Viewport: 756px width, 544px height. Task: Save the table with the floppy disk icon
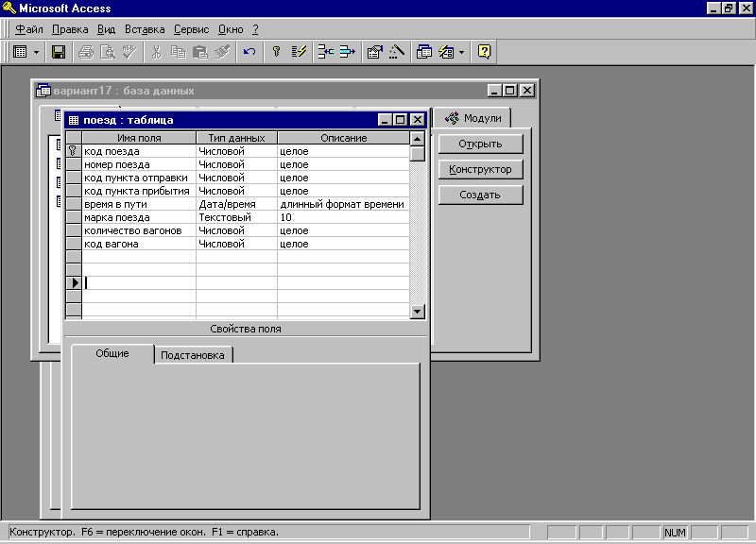[59, 52]
